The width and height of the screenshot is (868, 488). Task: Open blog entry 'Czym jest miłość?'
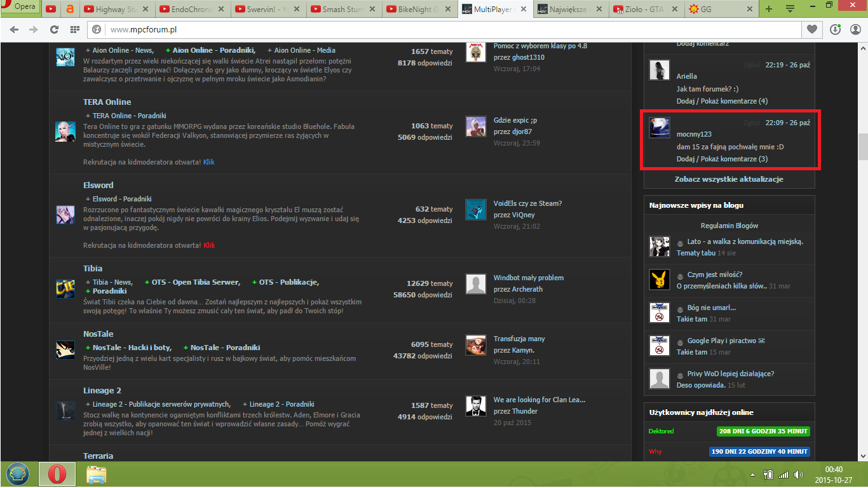click(x=715, y=274)
